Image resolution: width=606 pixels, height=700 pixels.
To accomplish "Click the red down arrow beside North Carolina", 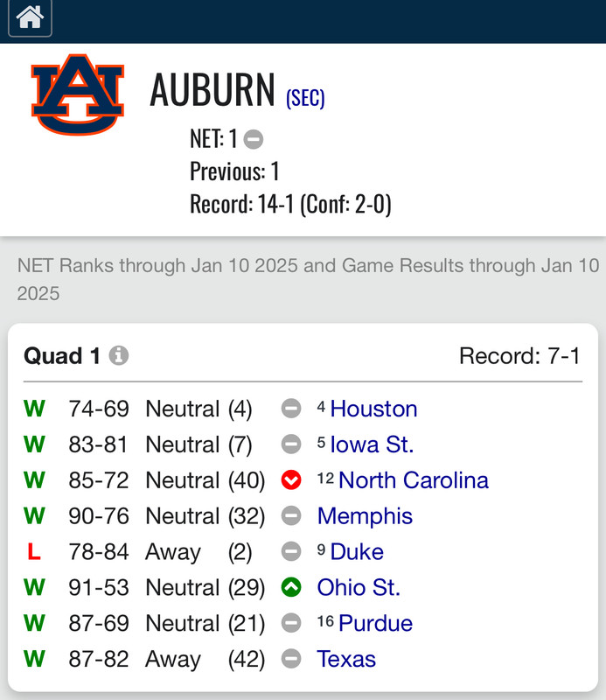I will (291, 480).
